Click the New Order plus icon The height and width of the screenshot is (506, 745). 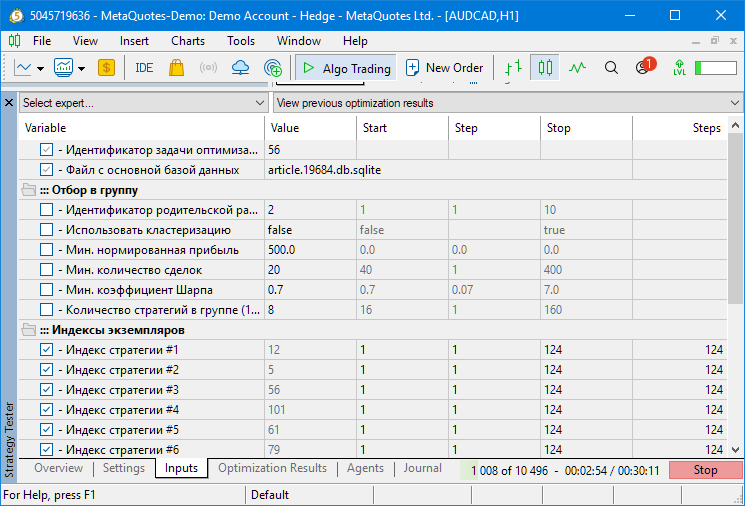click(412, 68)
